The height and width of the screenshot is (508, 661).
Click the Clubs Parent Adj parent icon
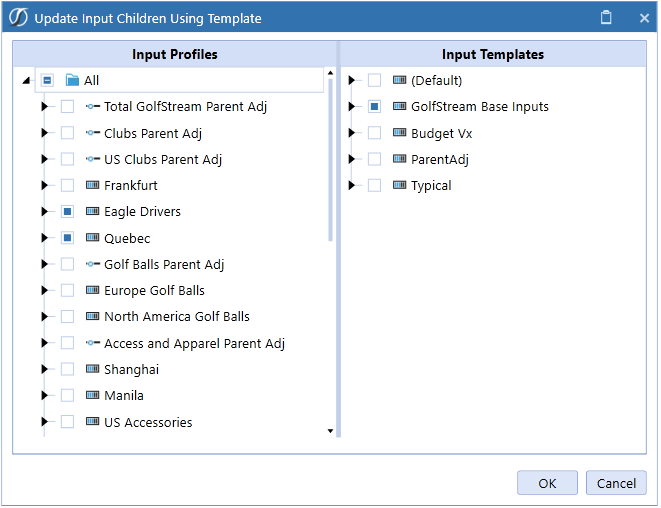[92, 133]
